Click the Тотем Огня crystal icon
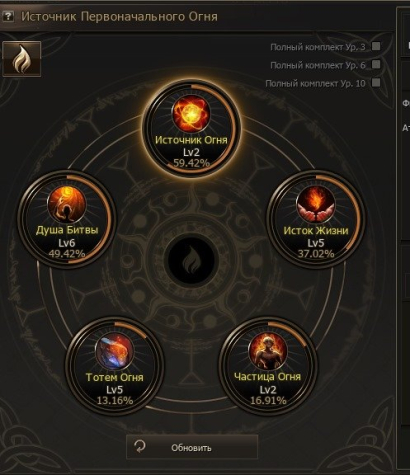The height and width of the screenshot is (475, 410). tap(114, 352)
